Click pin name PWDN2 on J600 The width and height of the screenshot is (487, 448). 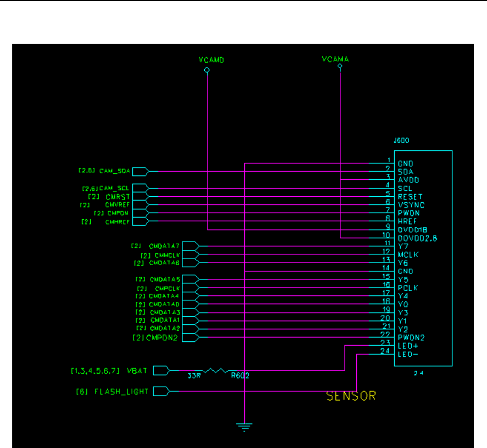(x=411, y=338)
